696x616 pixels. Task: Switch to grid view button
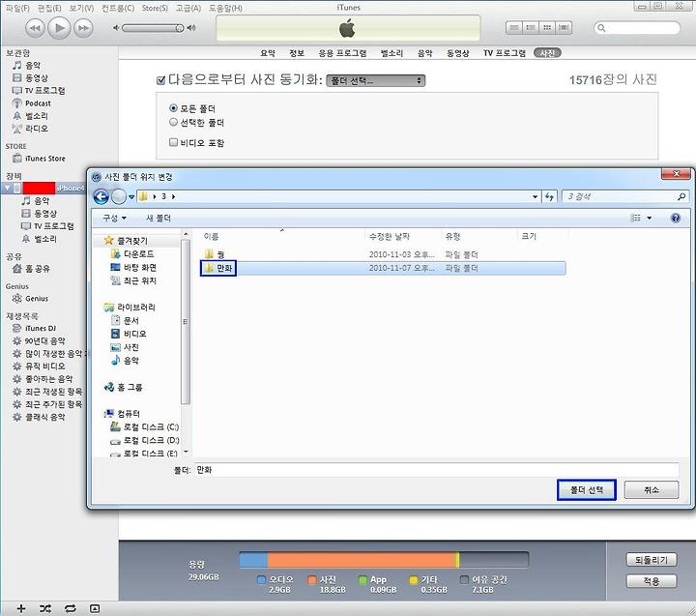(547, 27)
